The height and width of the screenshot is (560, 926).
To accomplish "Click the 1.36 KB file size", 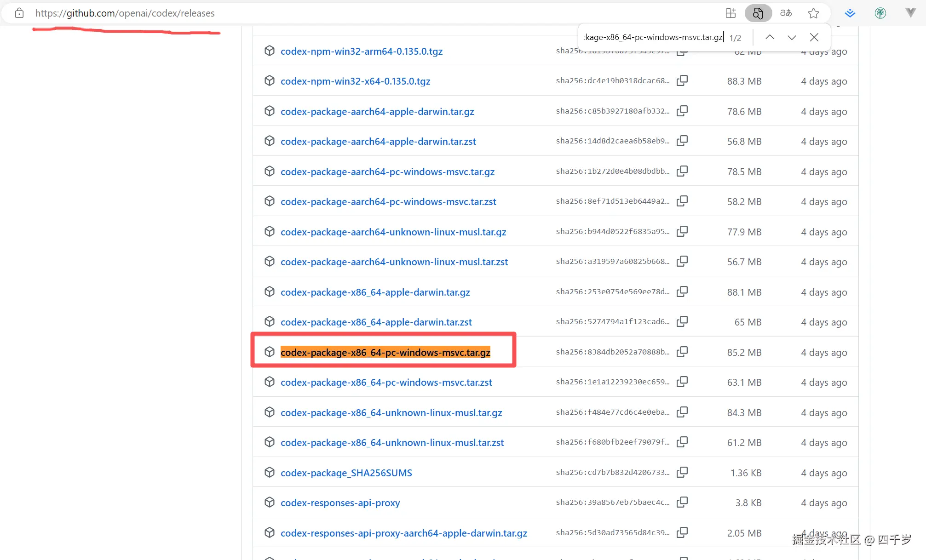I will 746,473.
